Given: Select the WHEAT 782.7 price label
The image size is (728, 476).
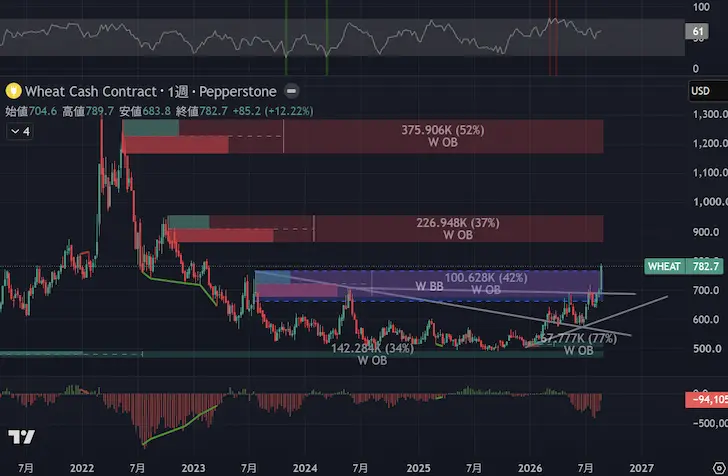Looking at the screenshot, I should click(x=684, y=267).
